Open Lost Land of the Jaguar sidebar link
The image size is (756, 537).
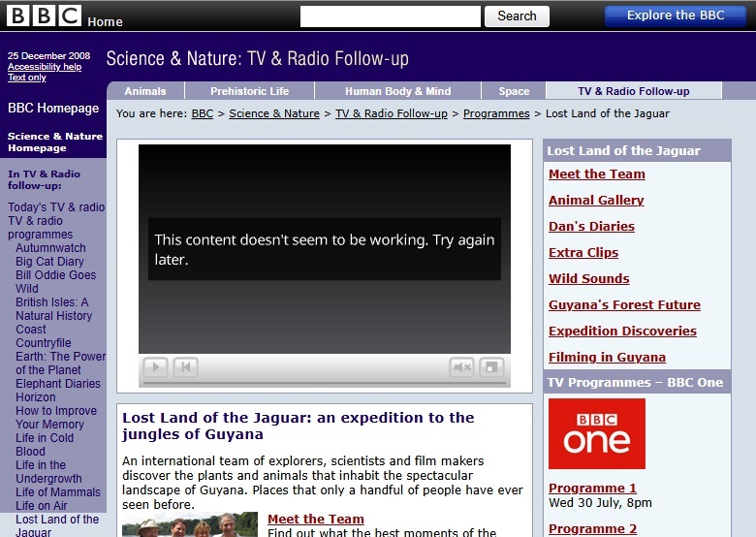[x=57, y=525]
